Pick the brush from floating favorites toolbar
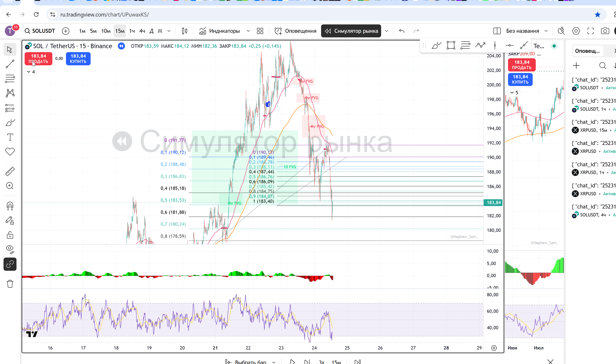 point(436,45)
